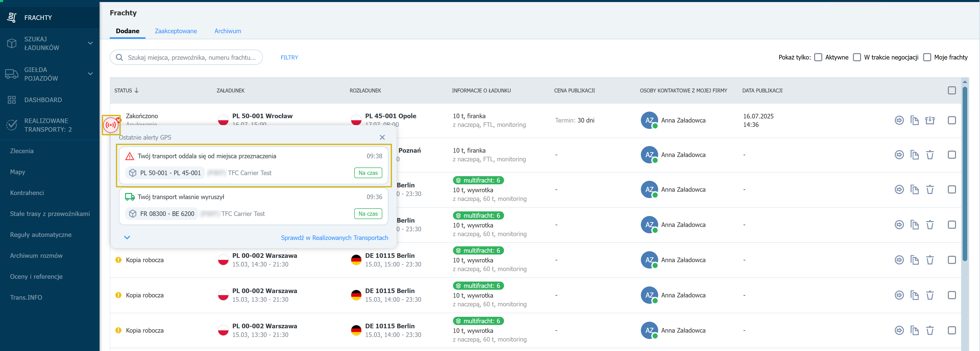Close the Ostatnie alerty GPS popup
The width and height of the screenshot is (980, 351).
point(382,137)
